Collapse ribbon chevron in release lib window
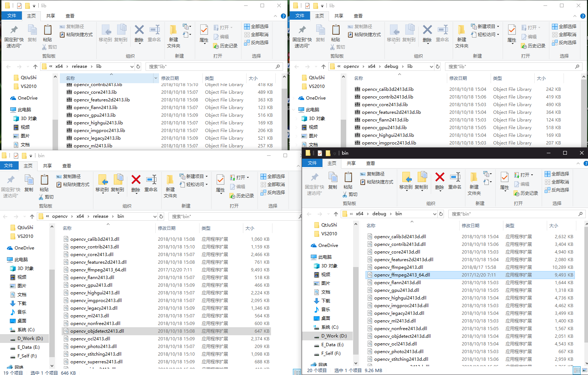The width and height of the screenshot is (588, 375). tap(275, 16)
